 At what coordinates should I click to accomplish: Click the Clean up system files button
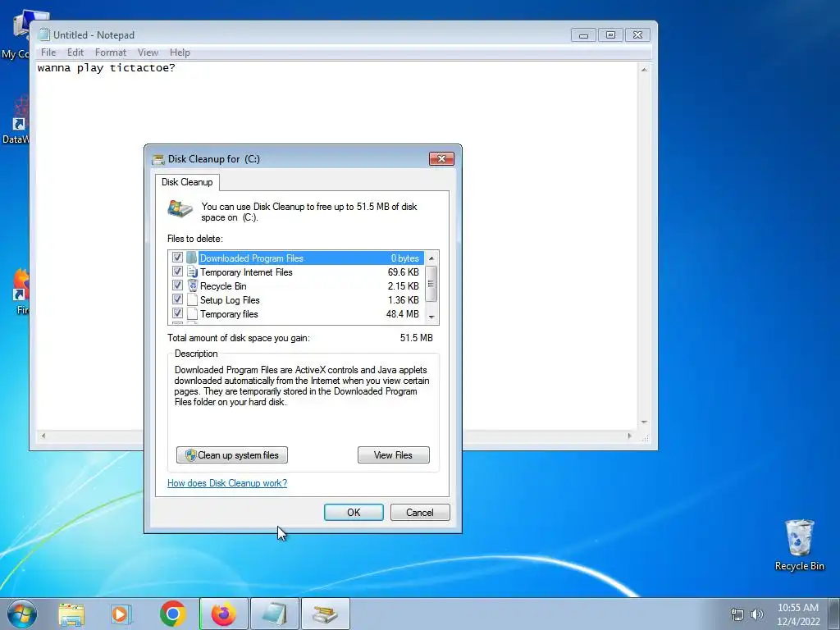(232, 454)
